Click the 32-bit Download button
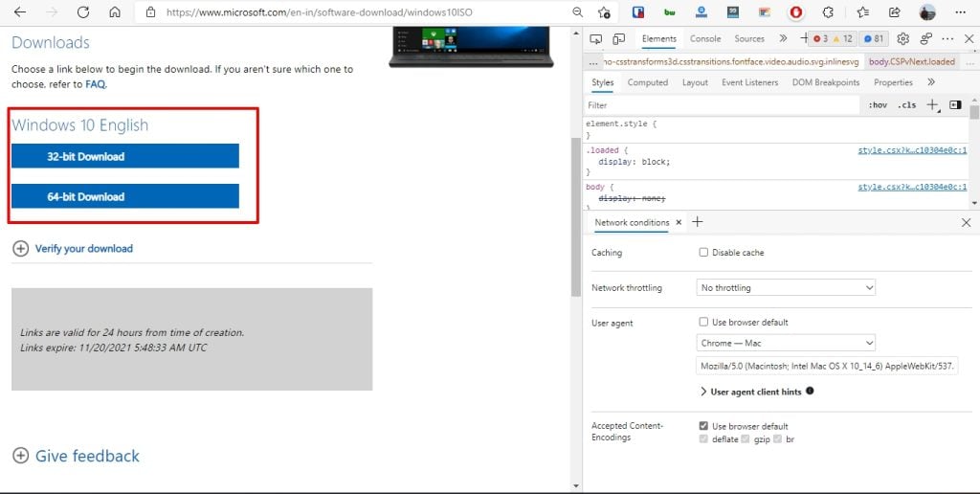 (125, 156)
